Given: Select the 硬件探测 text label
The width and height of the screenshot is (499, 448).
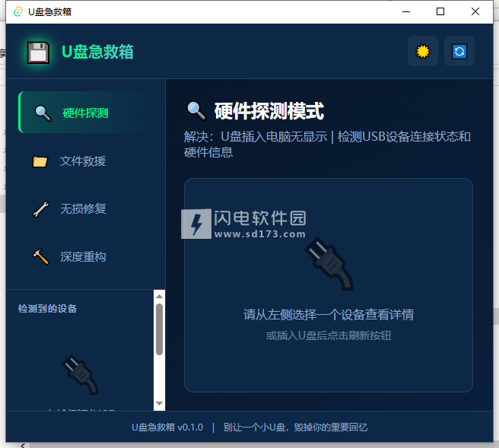Looking at the screenshot, I should [85, 113].
